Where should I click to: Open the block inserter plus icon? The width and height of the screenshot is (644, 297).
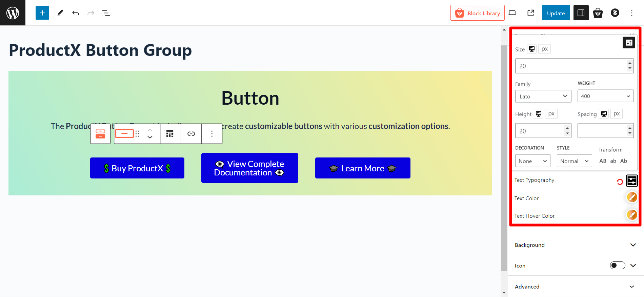coord(42,13)
